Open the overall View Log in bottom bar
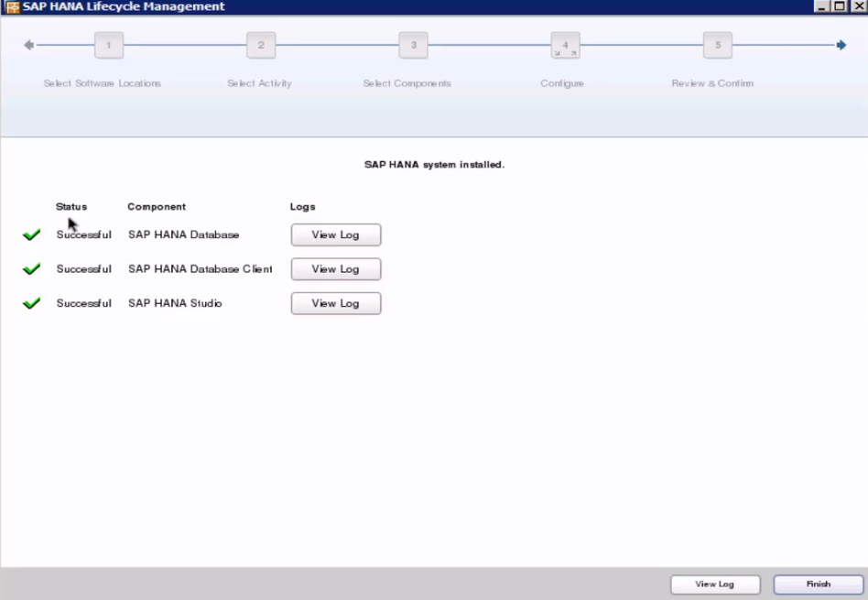This screenshot has width=868, height=600. coord(715,584)
